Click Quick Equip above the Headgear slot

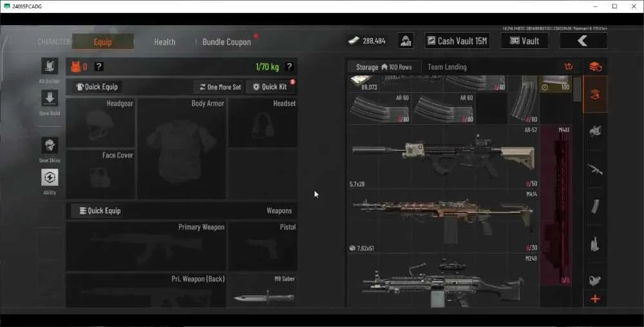point(97,87)
